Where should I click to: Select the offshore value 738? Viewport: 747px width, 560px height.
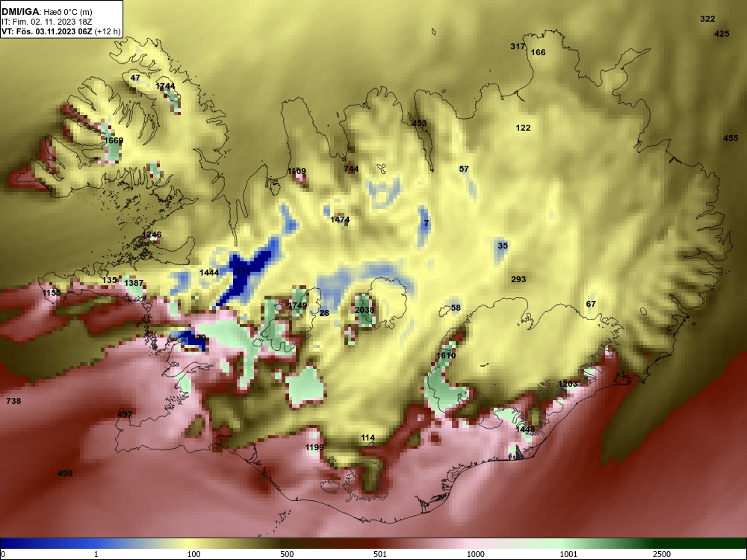pyautogui.click(x=13, y=401)
